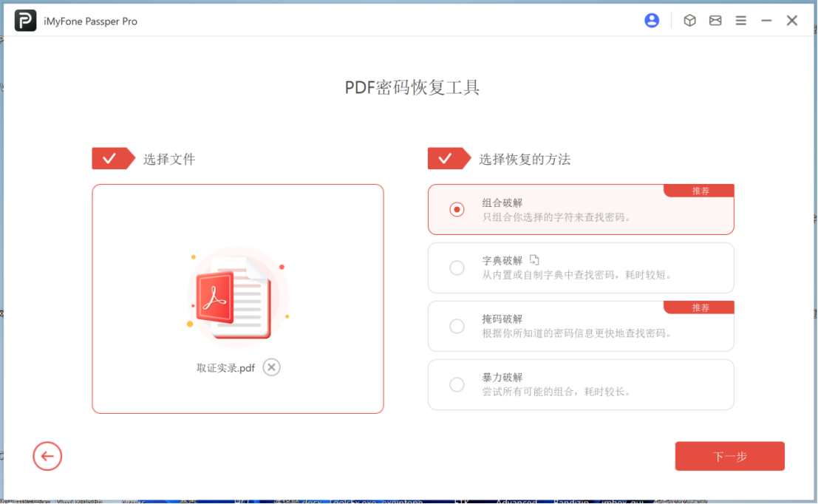818x504 pixels.
Task: Click the 选择文件 step heading
Action: 169,159
